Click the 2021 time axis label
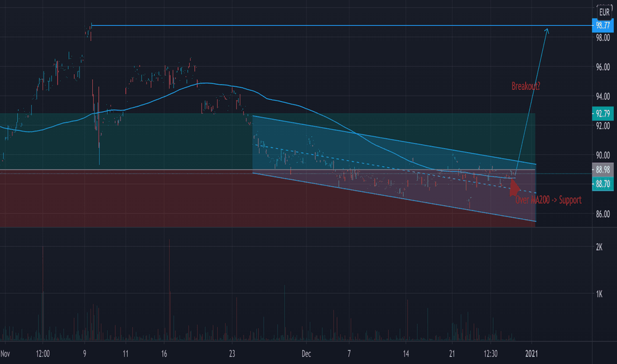The image size is (617, 364). click(x=532, y=353)
